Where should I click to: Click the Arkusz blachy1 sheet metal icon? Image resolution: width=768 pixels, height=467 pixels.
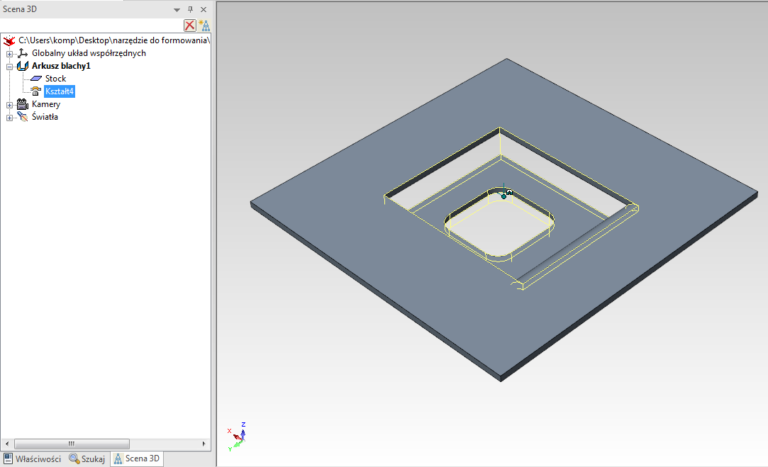pos(23,66)
